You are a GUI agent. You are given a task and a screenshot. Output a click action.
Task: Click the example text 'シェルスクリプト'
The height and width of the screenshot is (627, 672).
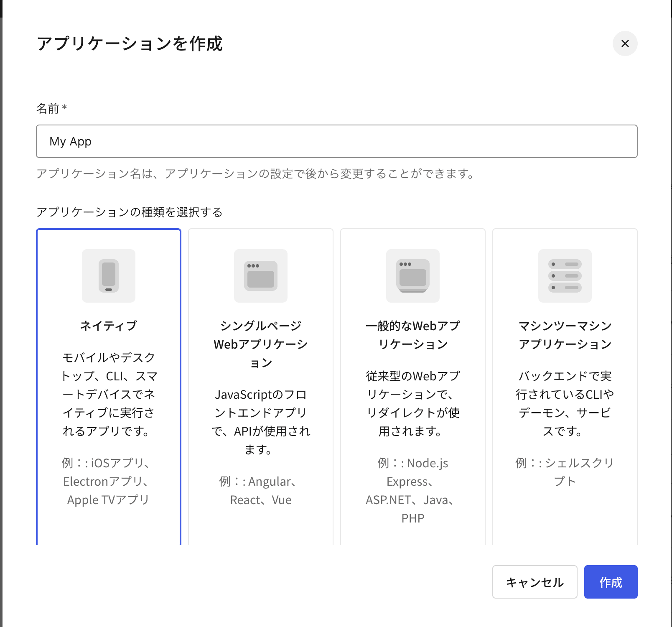point(565,472)
